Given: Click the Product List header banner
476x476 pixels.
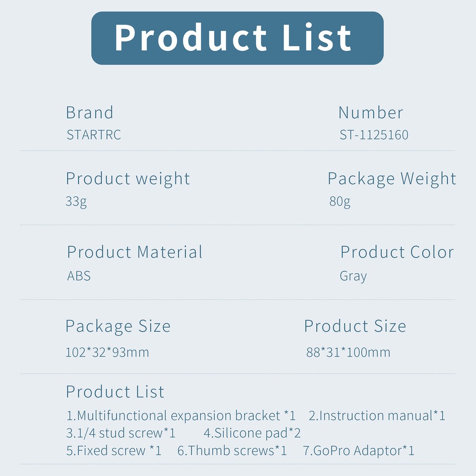Looking at the screenshot, I should point(237,38).
